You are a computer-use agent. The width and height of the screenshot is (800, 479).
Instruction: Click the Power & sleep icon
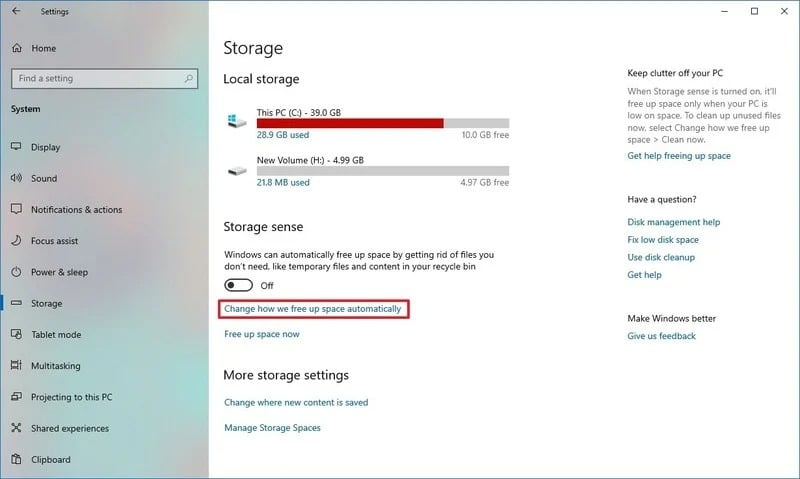16,271
